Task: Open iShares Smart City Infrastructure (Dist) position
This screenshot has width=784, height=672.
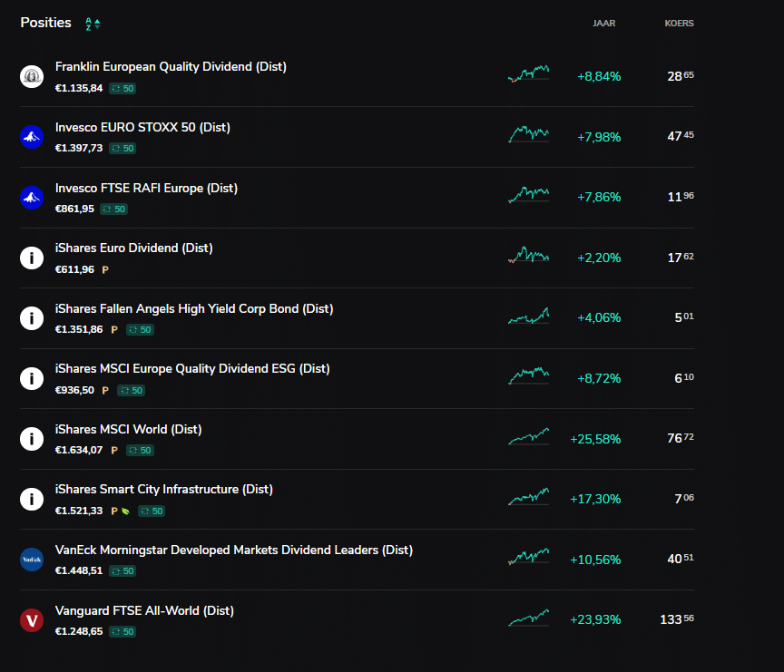Action: (357, 499)
